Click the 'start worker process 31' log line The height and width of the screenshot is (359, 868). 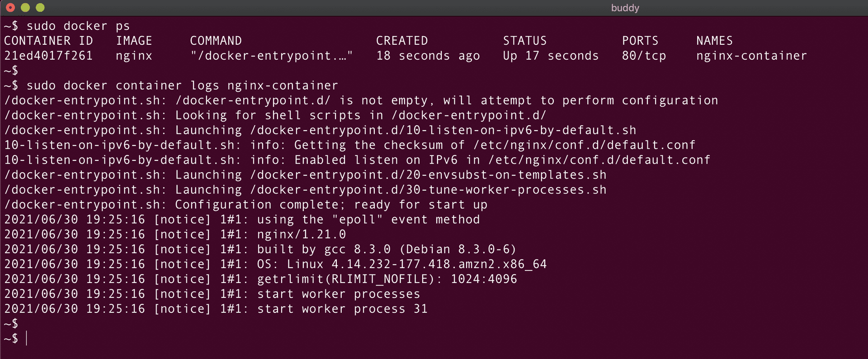(x=342, y=309)
